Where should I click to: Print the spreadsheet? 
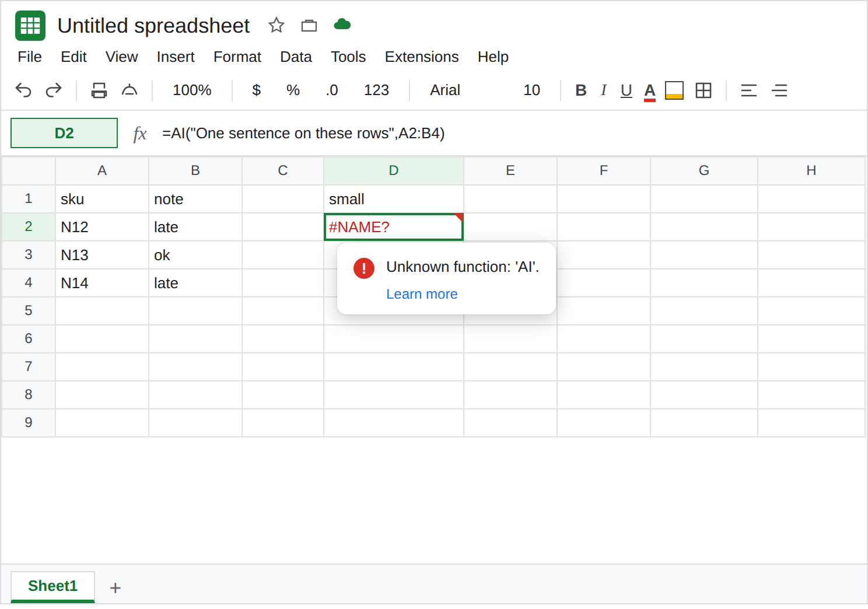tap(99, 90)
